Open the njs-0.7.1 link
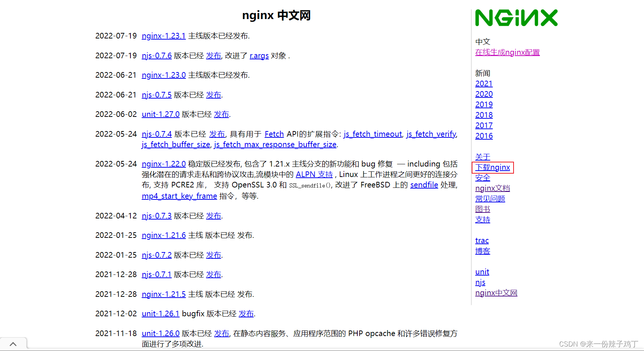This screenshot has width=644, height=351. point(157,274)
